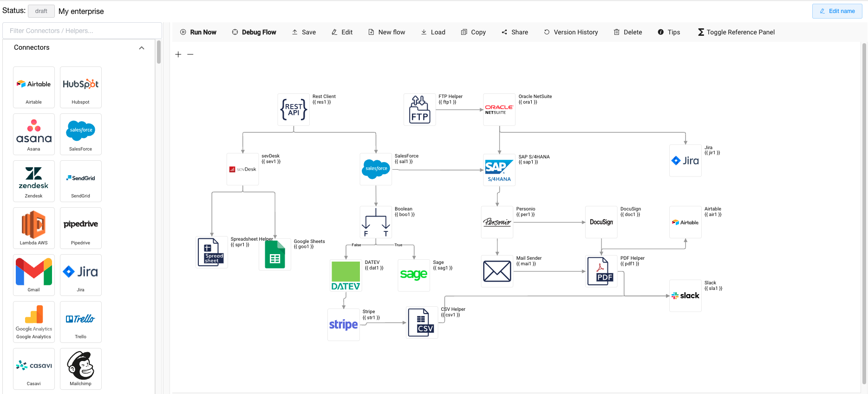Screen dimensions: 868x394
Task: Select the Zendesk connector tile
Action: (34, 181)
